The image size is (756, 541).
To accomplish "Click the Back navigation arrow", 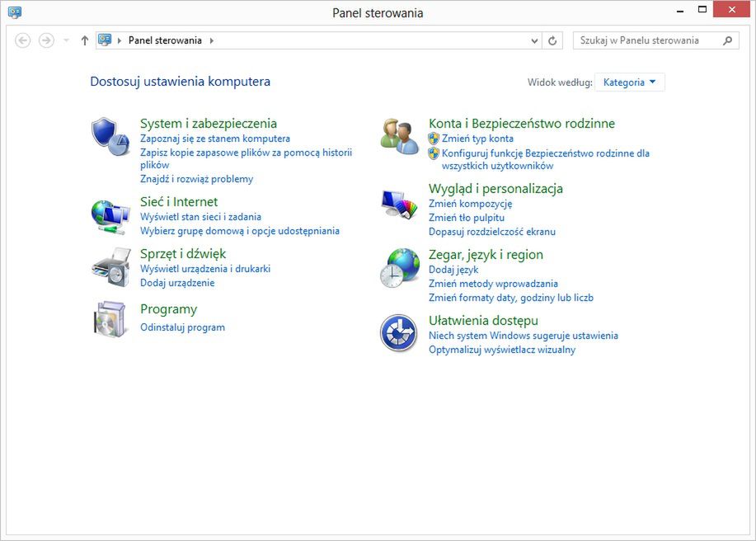I will 22,40.
